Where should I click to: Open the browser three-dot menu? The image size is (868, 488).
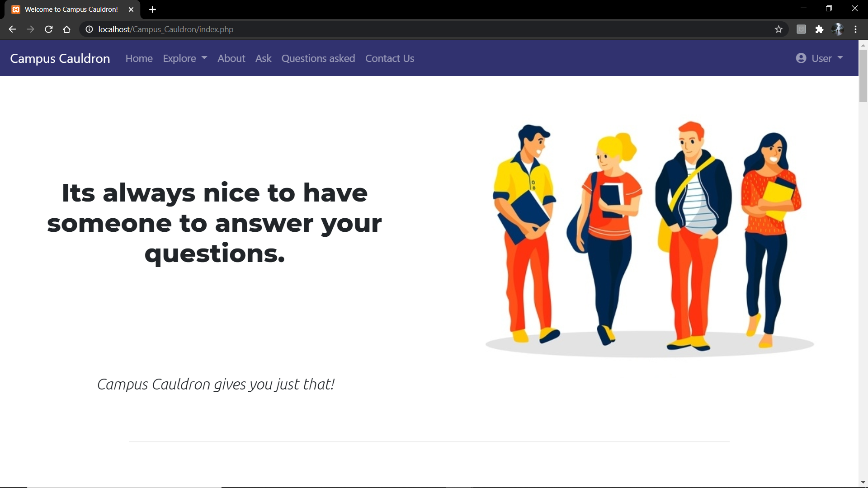[x=855, y=29]
